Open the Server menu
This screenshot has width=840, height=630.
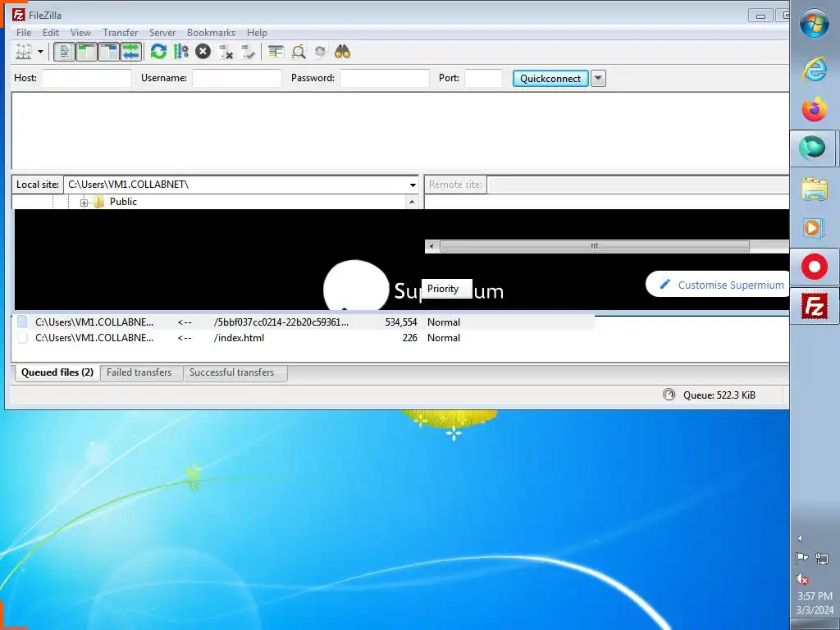point(162,33)
